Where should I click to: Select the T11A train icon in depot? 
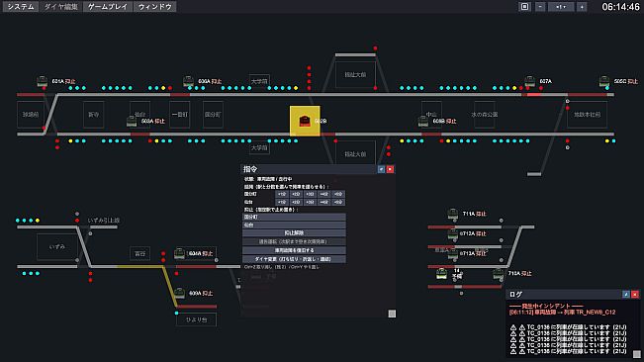click(x=453, y=214)
